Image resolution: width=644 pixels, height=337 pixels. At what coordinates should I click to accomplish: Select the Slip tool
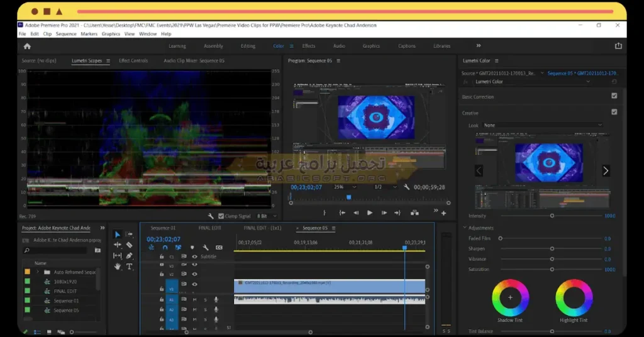[x=118, y=255]
